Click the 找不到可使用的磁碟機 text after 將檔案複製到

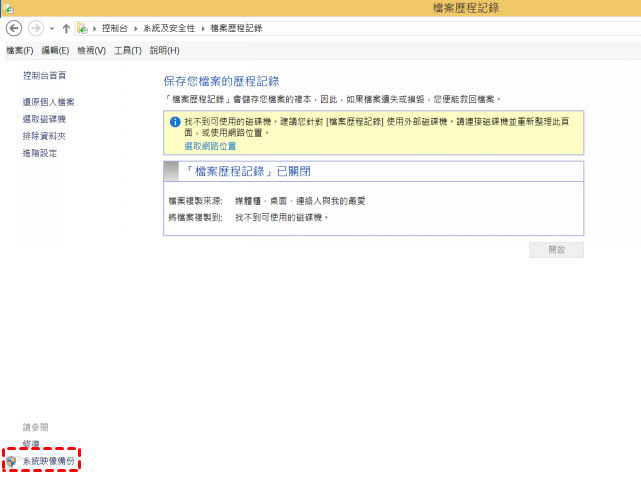point(282,217)
